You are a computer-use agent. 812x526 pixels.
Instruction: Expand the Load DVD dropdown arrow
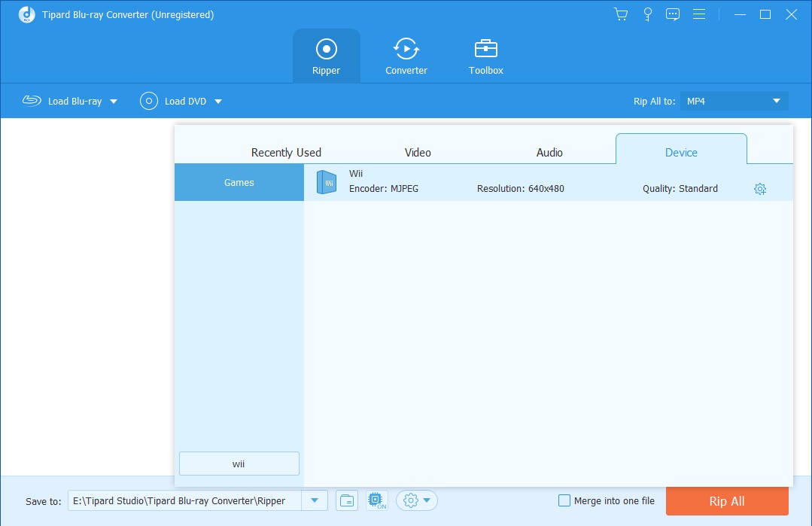click(x=218, y=102)
